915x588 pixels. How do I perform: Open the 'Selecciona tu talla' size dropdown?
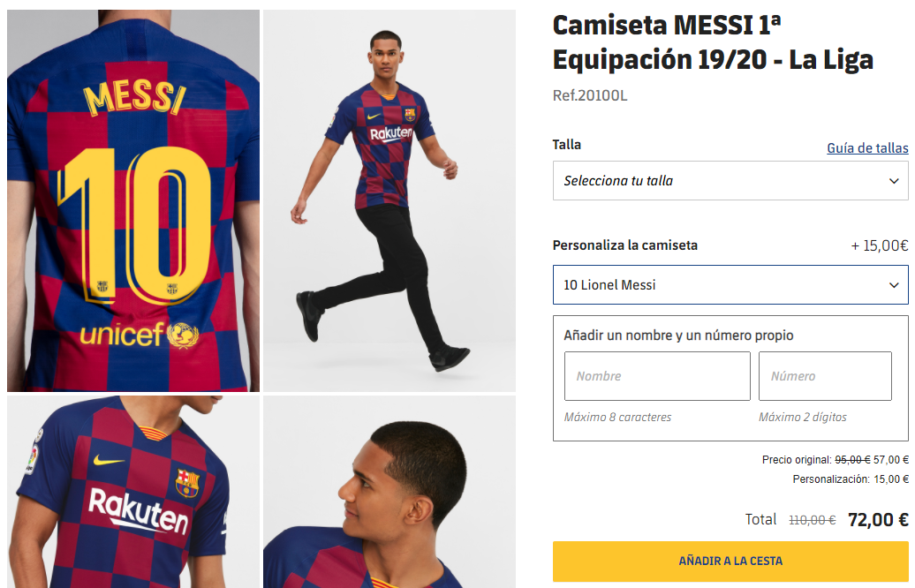pos(730,181)
